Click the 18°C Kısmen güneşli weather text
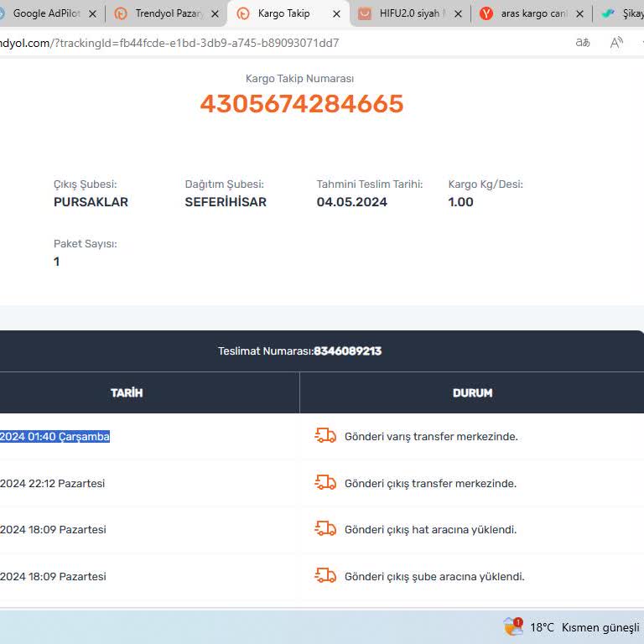Screen dimensions: 644x644 pyautogui.click(x=584, y=627)
